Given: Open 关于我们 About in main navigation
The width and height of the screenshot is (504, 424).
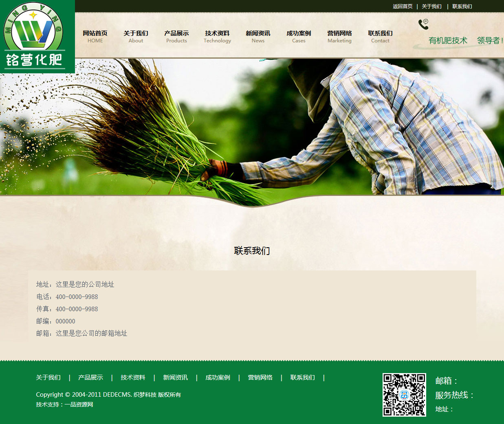Looking at the screenshot, I should pyautogui.click(x=136, y=36).
